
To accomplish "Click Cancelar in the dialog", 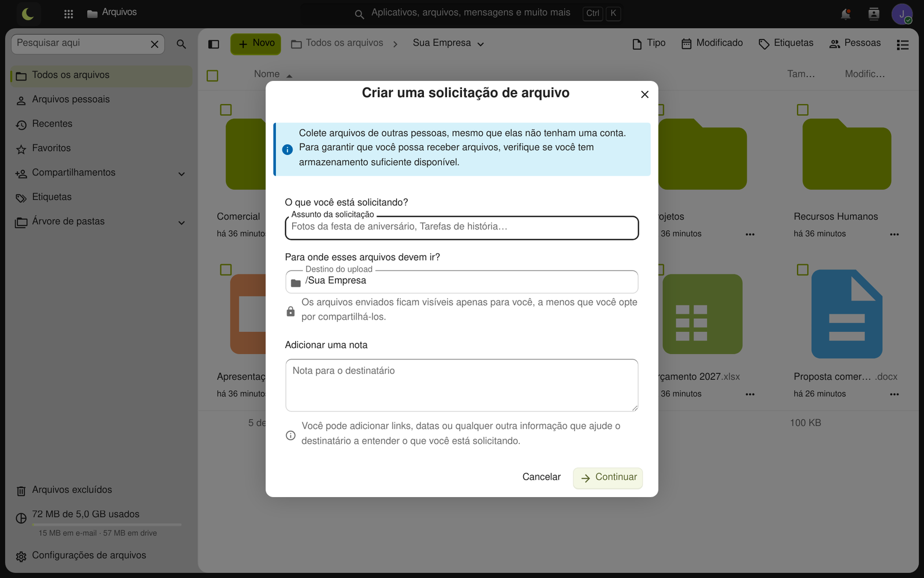I will 542,477.
